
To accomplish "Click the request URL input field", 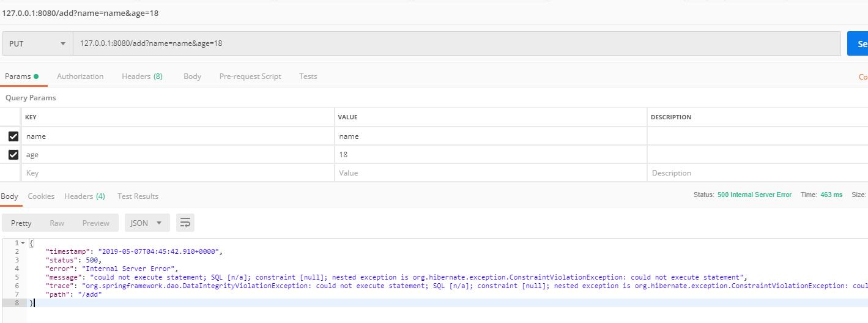I will (456, 43).
